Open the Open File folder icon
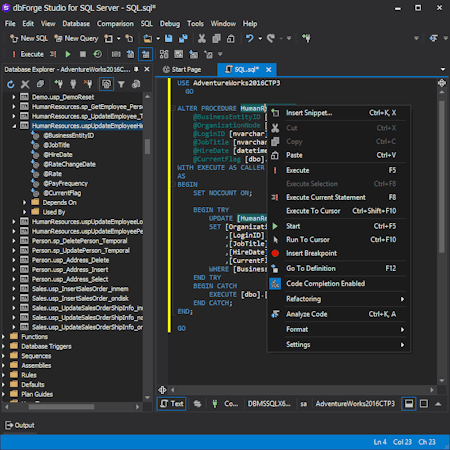Viewport: 450px width, 450px height. [148, 39]
